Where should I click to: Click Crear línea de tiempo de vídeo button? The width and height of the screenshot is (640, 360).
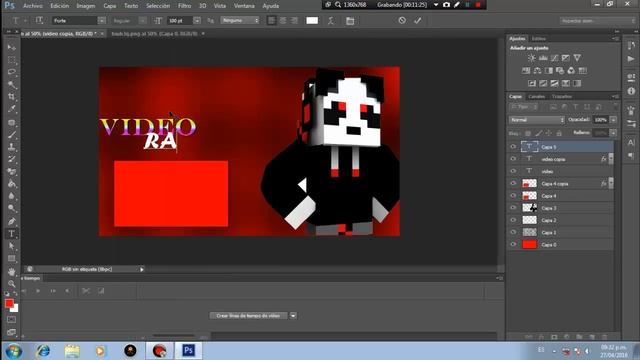[248, 316]
